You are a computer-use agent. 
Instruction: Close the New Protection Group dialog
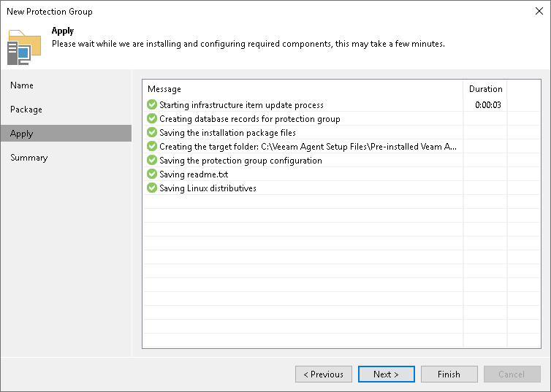(539, 11)
